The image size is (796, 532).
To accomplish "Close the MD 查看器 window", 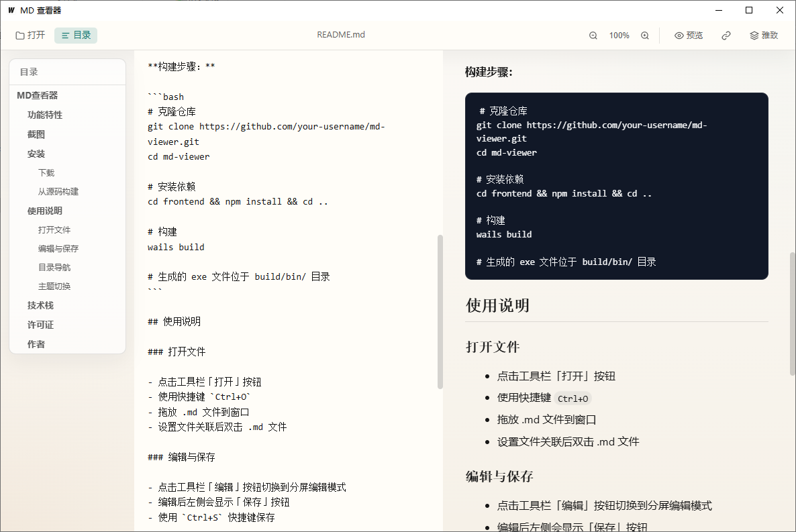I will click(780, 10).
